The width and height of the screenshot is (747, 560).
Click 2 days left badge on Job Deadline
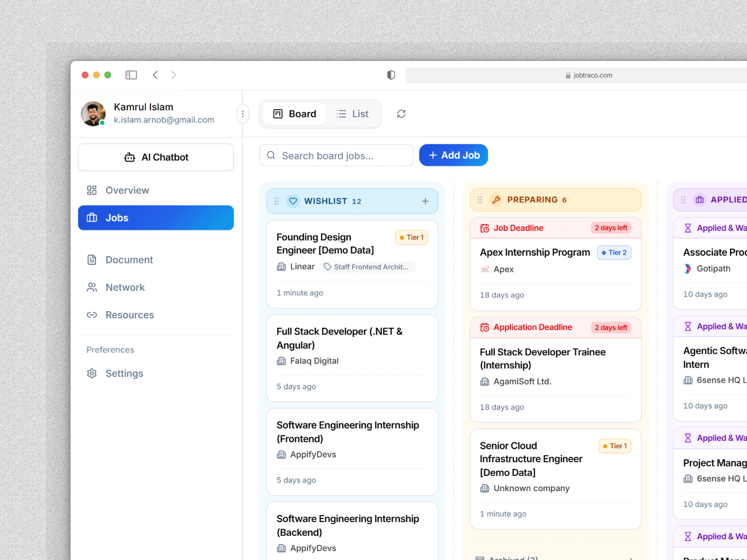coord(611,228)
